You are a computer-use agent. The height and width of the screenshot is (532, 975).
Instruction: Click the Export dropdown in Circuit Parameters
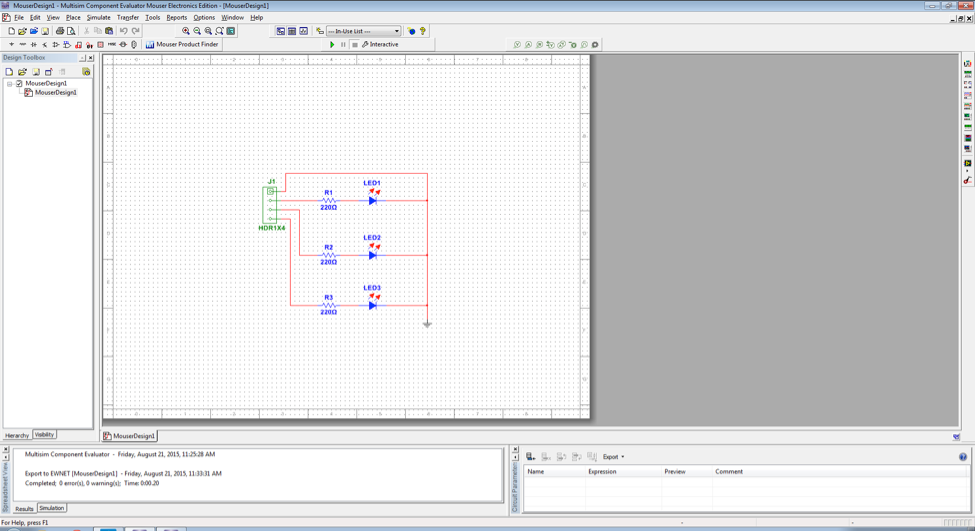click(612, 457)
